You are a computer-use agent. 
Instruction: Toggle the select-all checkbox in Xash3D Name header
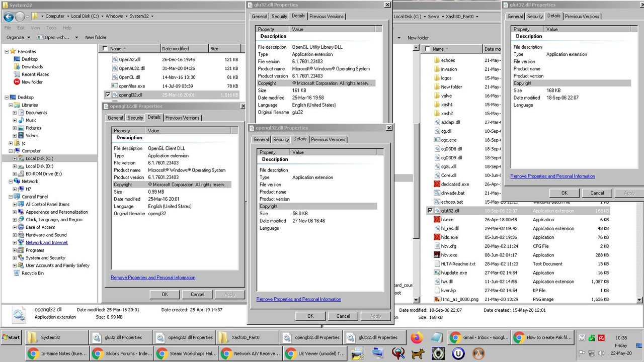tap(427, 49)
